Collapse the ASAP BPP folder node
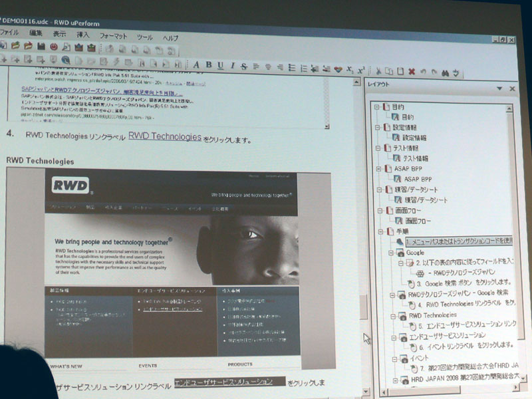The image size is (532, 399). click(378, 169)
